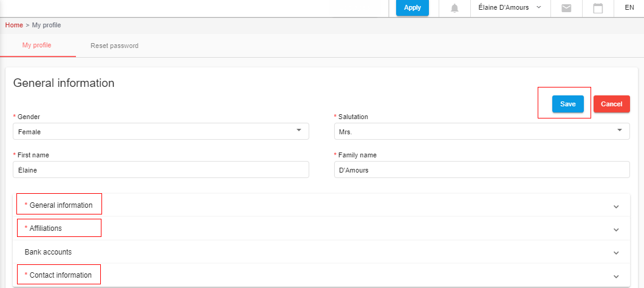
Task: Click the Family name input field
Action: 482,170
